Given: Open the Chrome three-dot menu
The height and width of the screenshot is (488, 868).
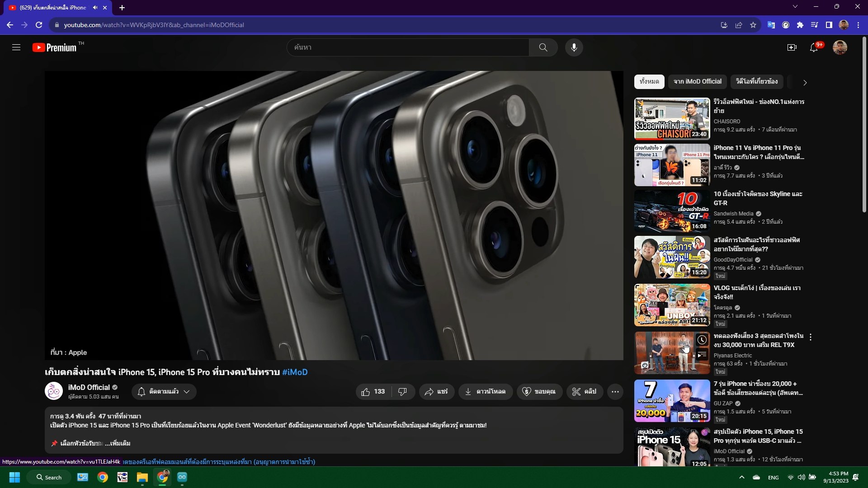Looking at the screenshot, I should coord(858,25).
